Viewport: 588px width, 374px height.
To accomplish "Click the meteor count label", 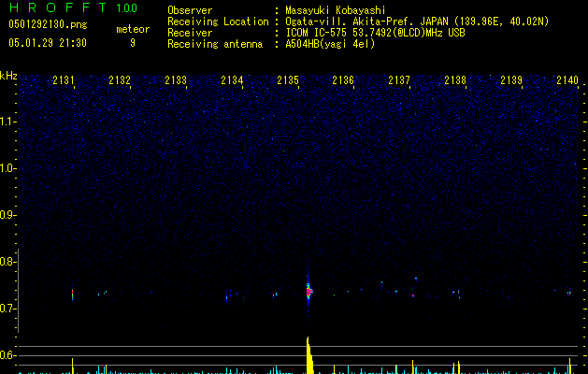I will [x=133, y=29].
